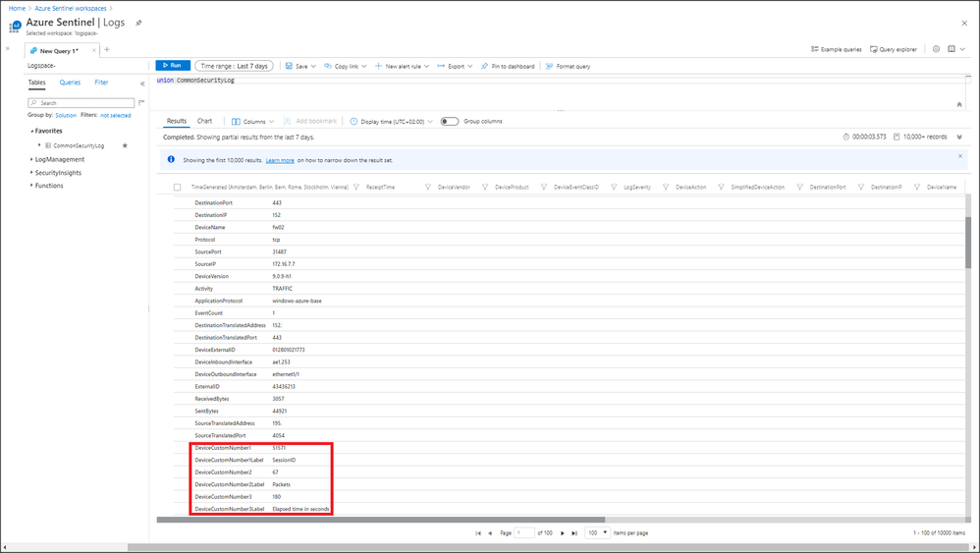Expand the SecurityInsights group
980x553 pixels.
[x=32, y=173]
